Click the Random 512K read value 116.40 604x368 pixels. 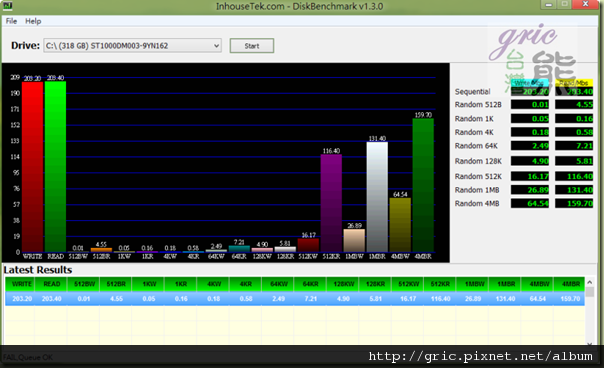574,176
